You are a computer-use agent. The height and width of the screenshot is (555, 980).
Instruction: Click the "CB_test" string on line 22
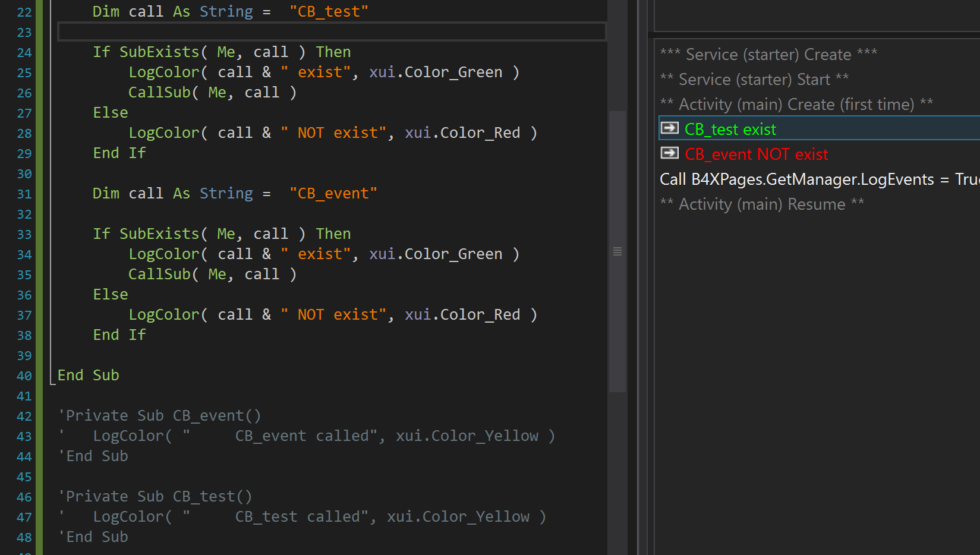coord(329,11)
